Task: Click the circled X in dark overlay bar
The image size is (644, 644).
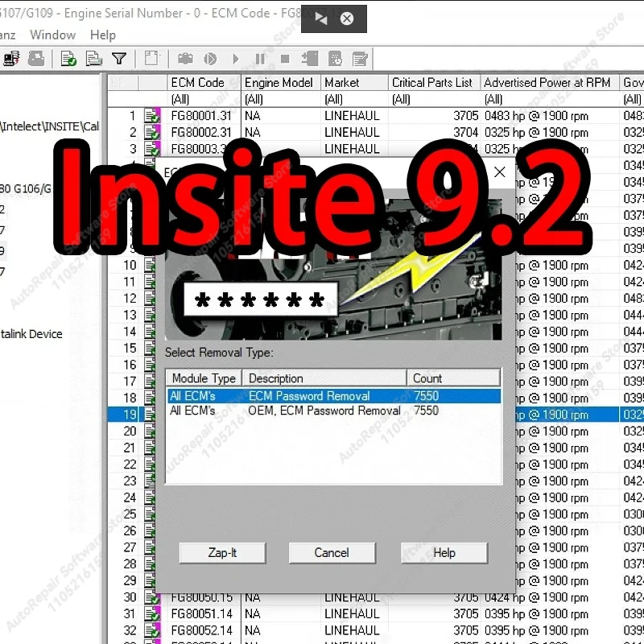Action: click(x=347, y=19)
